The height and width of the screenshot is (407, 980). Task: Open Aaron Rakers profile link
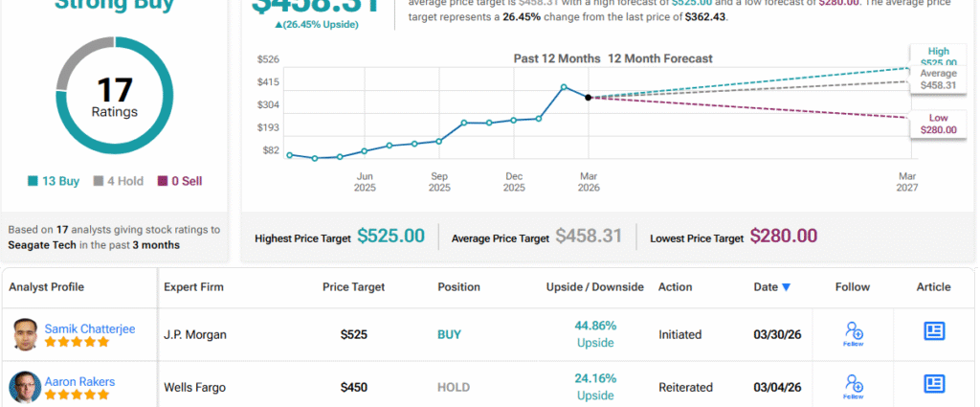pyautogui.click(x=80, y=381)
